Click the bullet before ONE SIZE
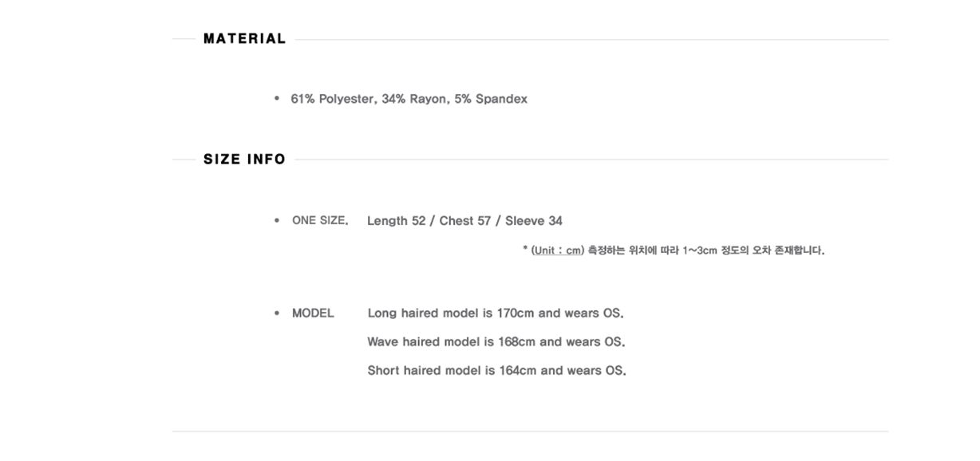 pyautogui.click(x=277, y=220)
